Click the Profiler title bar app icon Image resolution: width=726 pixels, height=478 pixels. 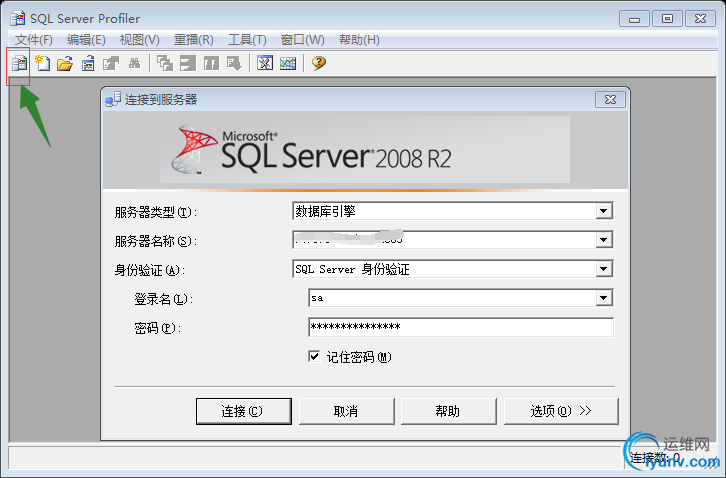[x=18, y=19]
